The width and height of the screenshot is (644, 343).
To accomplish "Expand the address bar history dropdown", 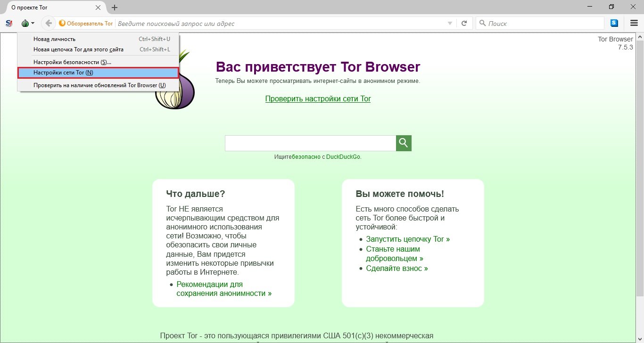I will click(450, 24).
